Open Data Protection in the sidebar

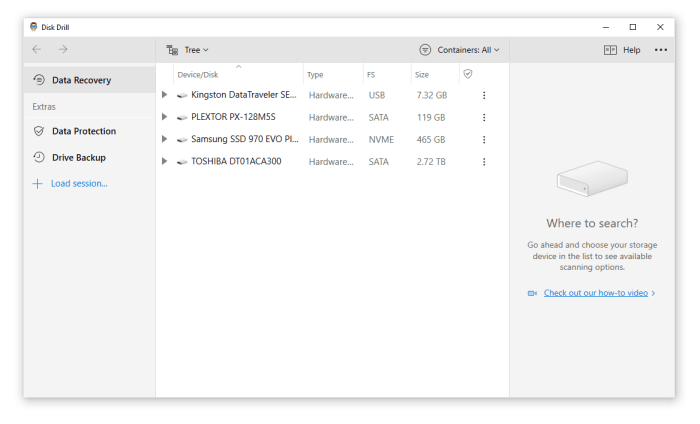(83, 131)
